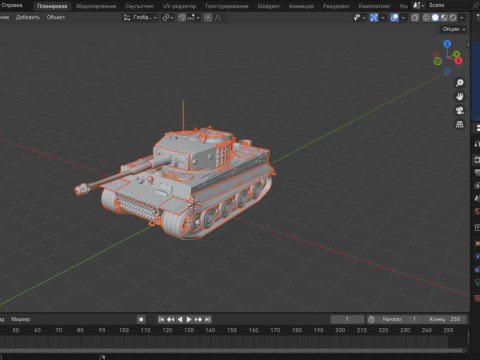Click the scene browse icon beside Scene

tap(417, 5)
